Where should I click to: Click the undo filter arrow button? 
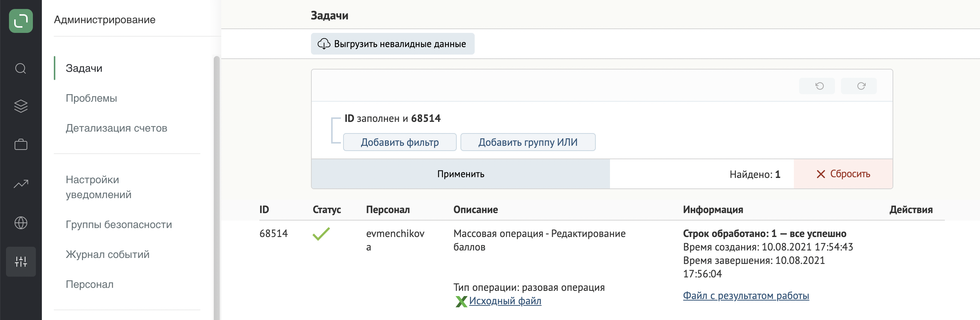point(817,86)
